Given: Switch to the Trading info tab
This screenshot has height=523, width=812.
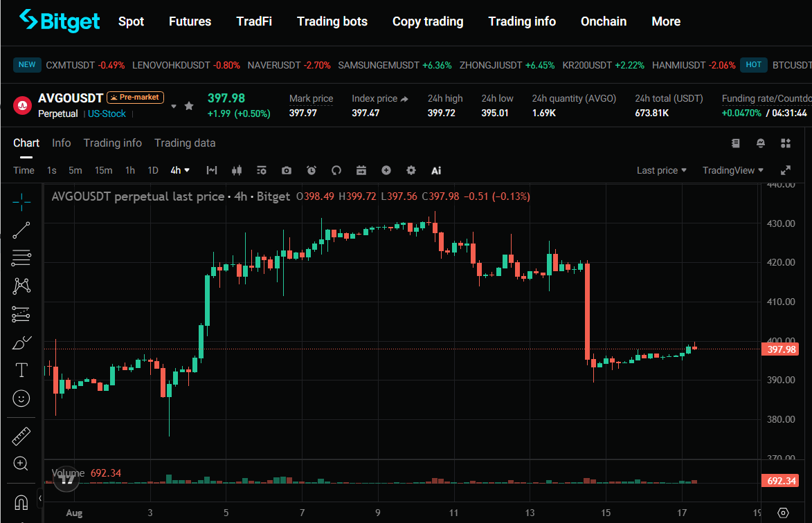Looking at the screenshot, I should pyautogui.click(x=112, y=143).
